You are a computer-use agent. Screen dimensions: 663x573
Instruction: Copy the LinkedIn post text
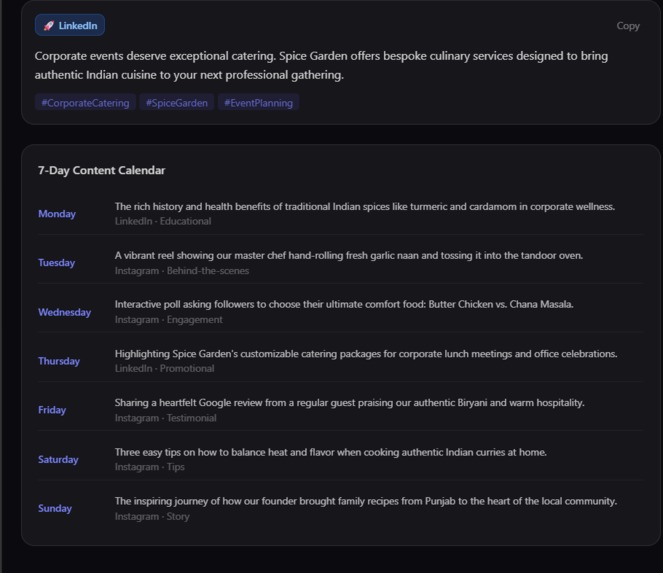(627, 26)
